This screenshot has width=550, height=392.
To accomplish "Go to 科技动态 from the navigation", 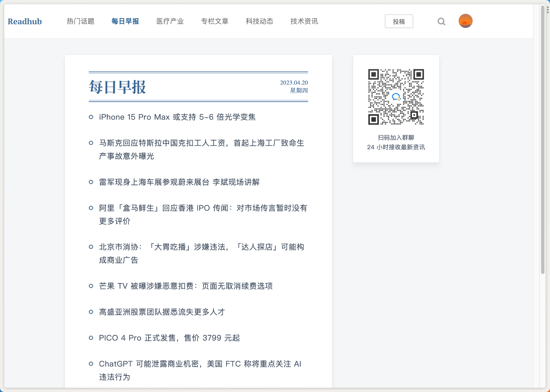I will [x=259, y=21].
